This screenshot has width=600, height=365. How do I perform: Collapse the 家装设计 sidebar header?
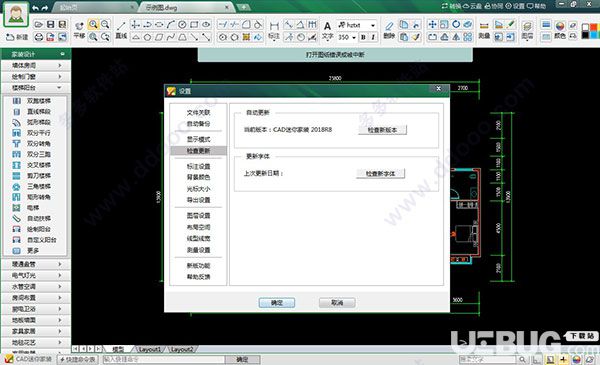pyautogui.click(x=36, y=54)
